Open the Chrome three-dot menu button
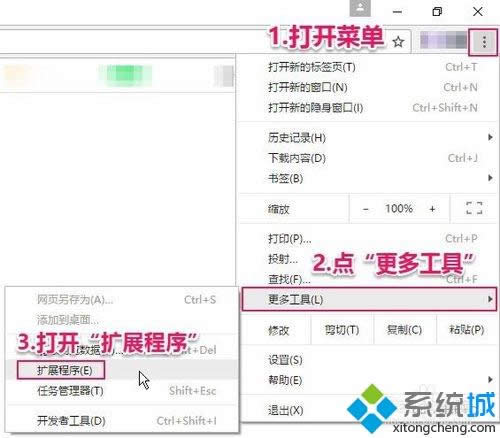The height and width of the screenshot is (438, 500). (x=484, y=42)
